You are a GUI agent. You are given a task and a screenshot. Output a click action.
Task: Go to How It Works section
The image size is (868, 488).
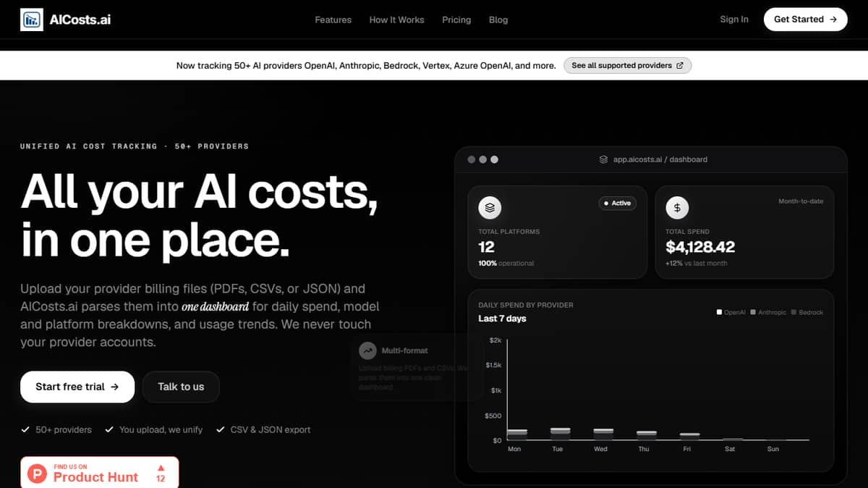[396, 20]
